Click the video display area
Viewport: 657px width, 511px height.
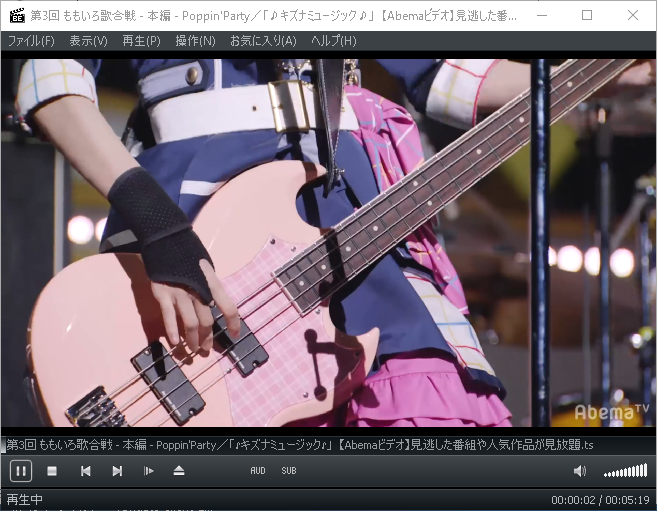(328, 243)
